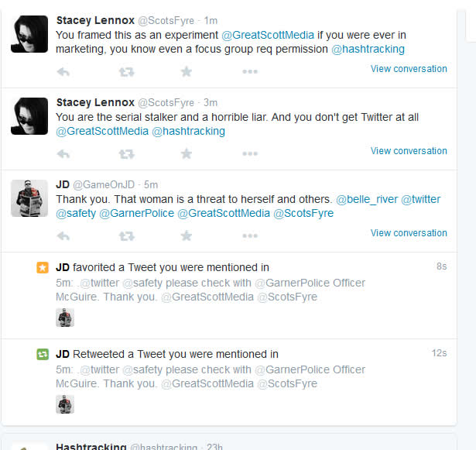Reply to JD's tweet
The image size is (476, 450).
pos(63,235)
